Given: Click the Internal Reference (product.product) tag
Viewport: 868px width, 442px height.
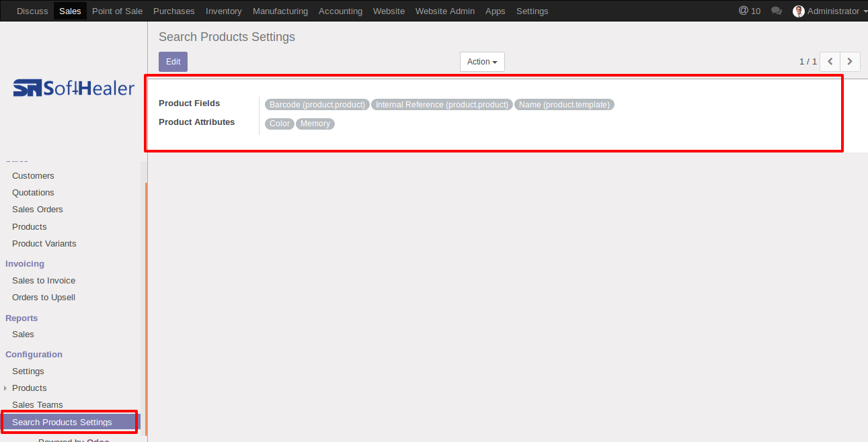Looking at the screenshot, I should coord(442,105).
